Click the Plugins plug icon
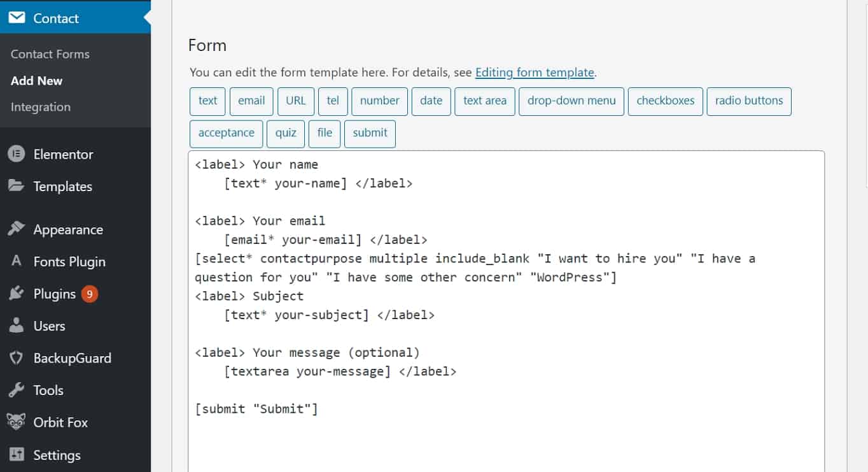The height and width of the screenshot is (472, 868). (17, 294)
